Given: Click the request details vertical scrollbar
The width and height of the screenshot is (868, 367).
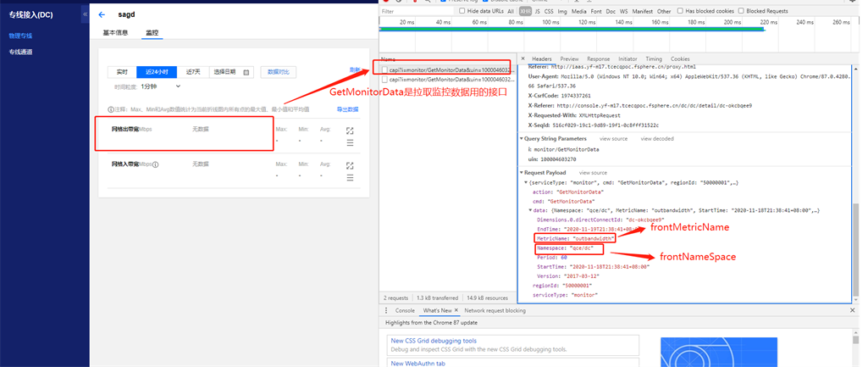Looking at the screenshot, I should point(857,249).
